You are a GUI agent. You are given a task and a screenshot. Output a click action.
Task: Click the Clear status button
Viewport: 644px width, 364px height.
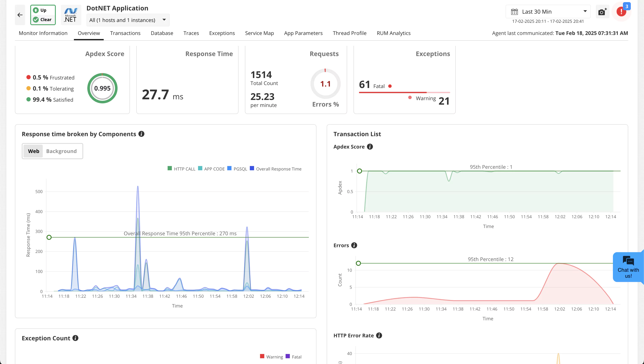[x=43, y=19]
